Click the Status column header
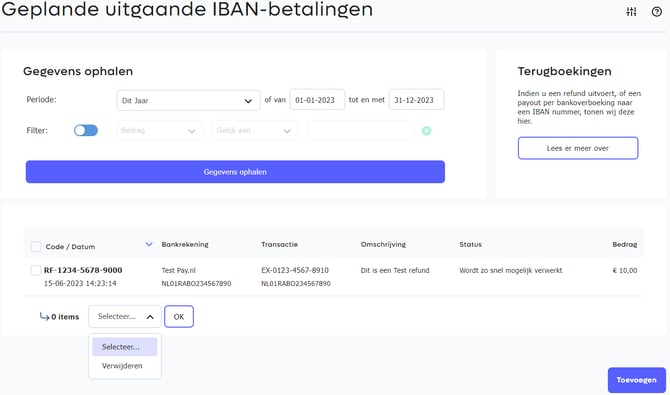This screenshot has width=670, height=395. [470, 245]
